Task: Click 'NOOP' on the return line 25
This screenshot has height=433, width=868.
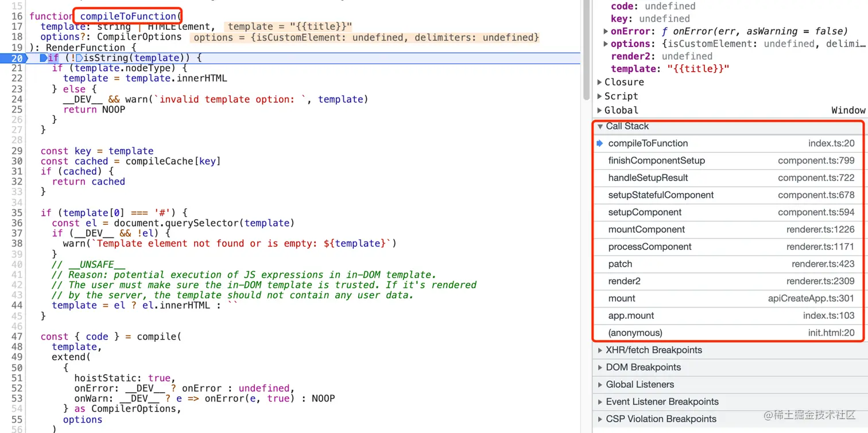Action: [114, 110]
